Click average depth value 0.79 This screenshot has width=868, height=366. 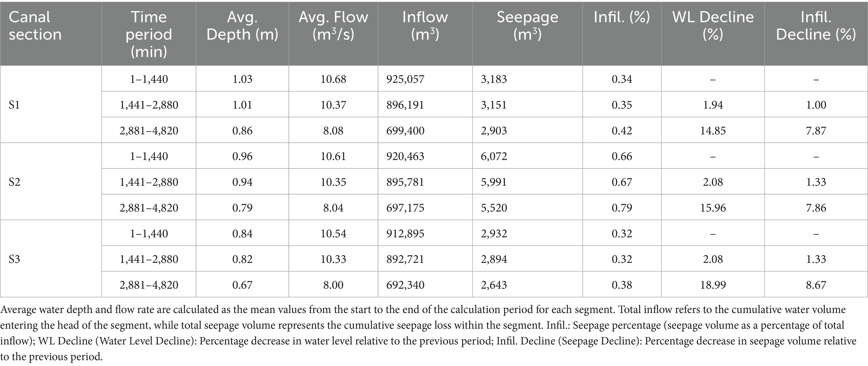[242, 208]
